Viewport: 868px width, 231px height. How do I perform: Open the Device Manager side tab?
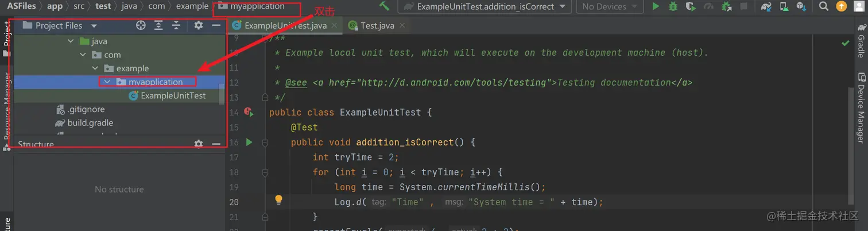pyautogui.click(x=861, y=109)
